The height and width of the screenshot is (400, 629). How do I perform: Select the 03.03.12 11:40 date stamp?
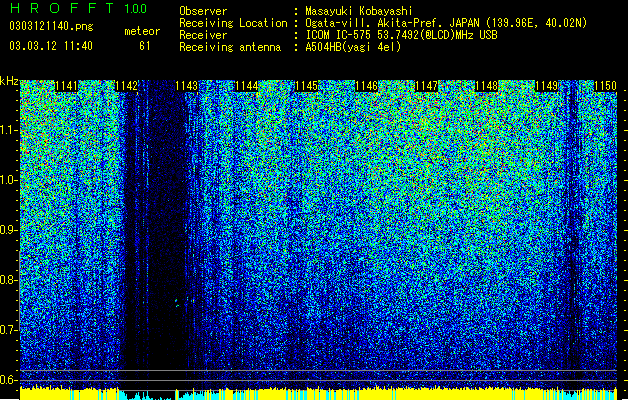pyautogui.click(x=51, y=46)
